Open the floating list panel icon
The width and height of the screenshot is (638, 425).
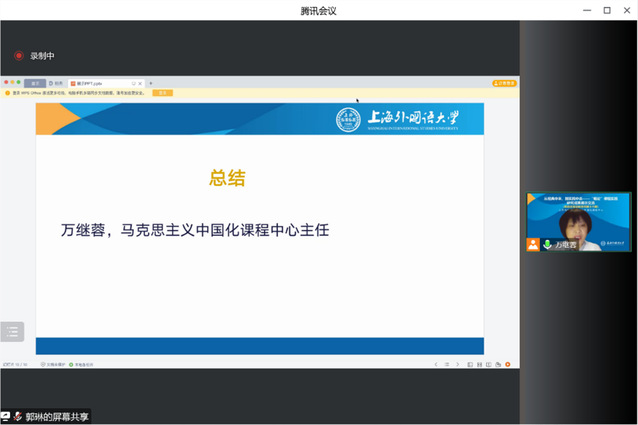(12, 332)
